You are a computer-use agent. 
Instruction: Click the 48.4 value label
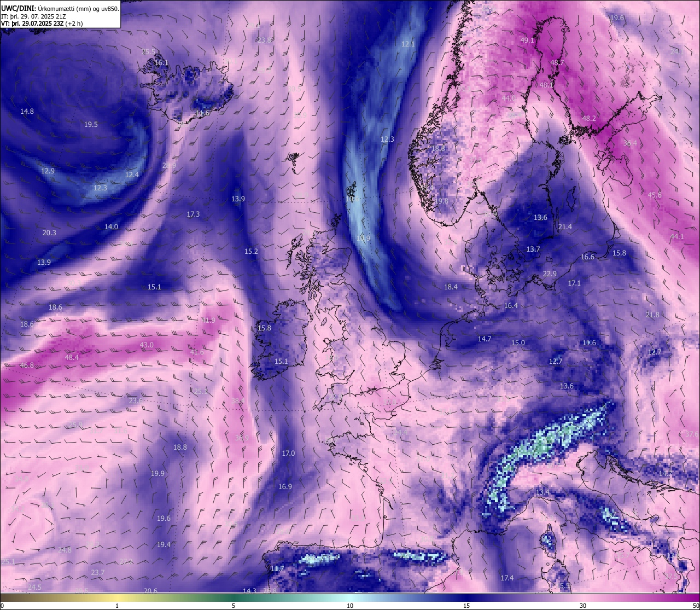tap(72, 357)
